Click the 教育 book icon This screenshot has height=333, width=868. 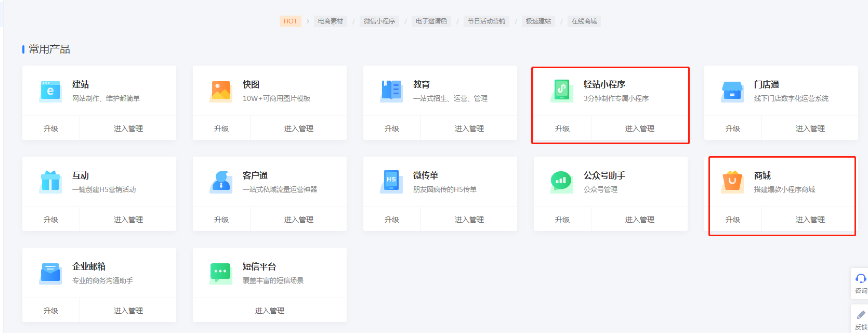tap(391, 91)
